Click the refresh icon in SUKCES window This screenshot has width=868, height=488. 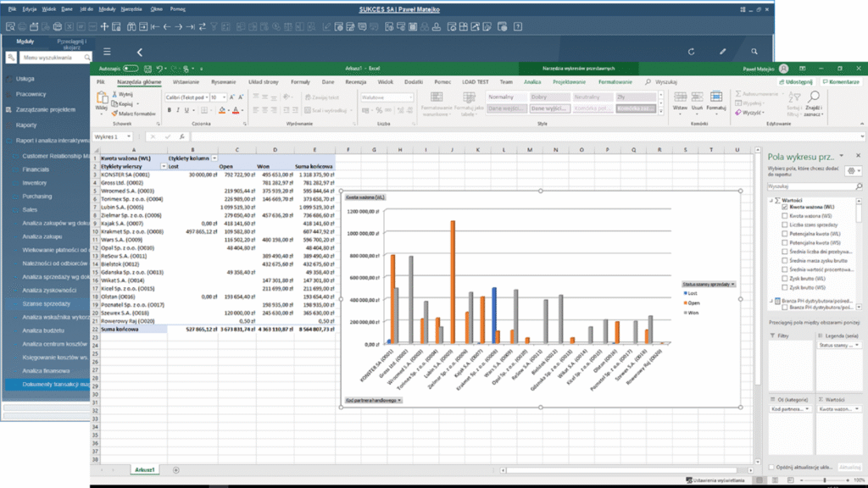tap(692, 52)
